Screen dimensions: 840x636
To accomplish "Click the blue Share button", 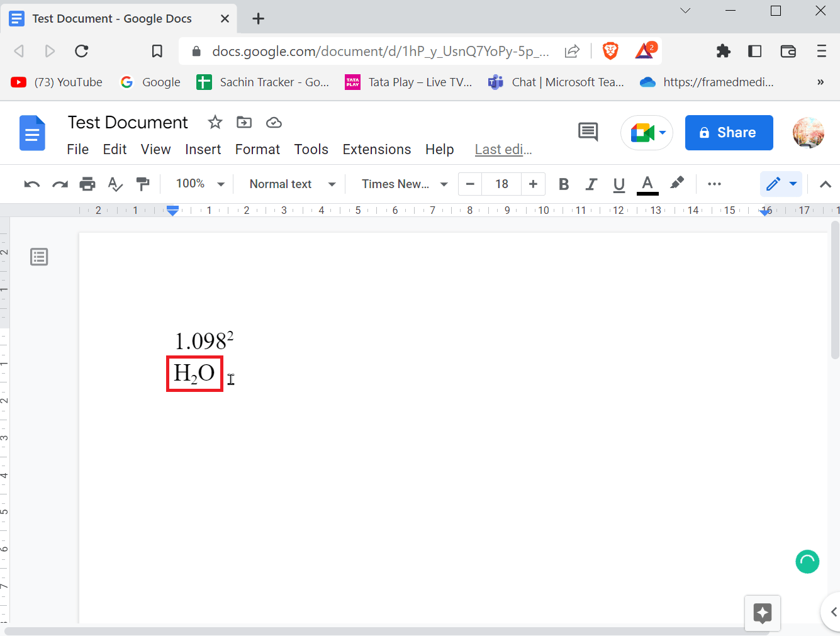I will (729, 133).
